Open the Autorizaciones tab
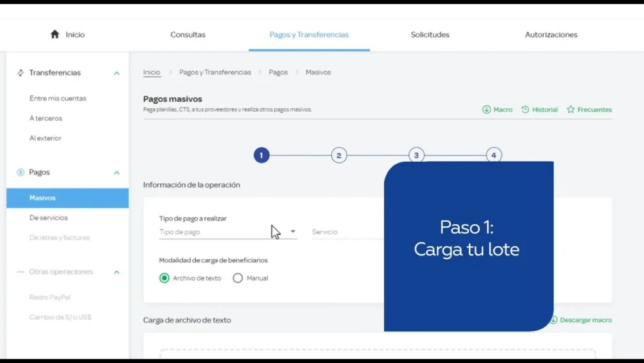This screenshot has width=644, height=363. pyautogui.click(x=551, y=35)
